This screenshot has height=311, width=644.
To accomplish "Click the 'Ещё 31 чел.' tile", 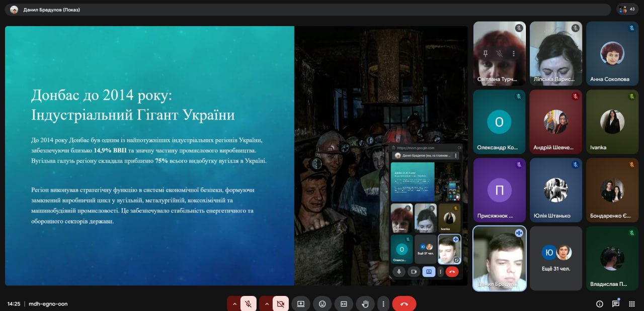I will pyautogui.click(x=556, y=258).
